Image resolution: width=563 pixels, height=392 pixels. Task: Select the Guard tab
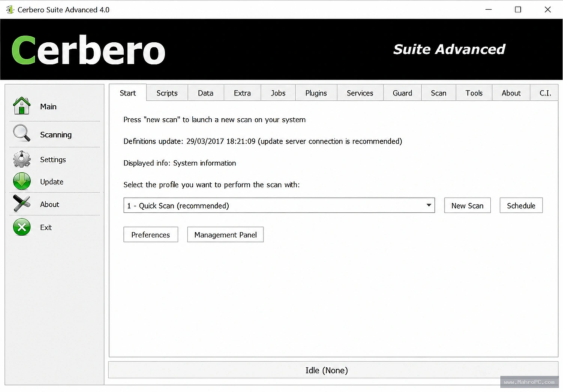click(402, 93)
